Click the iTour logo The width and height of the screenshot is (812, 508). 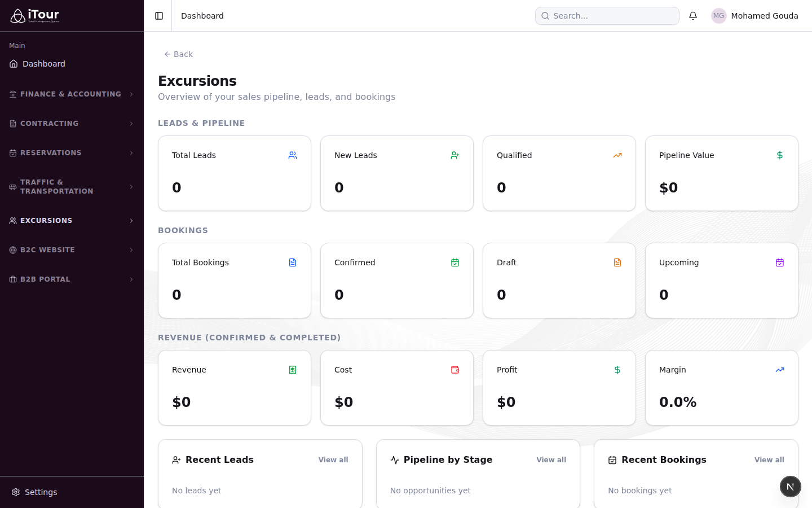(35, 16)
